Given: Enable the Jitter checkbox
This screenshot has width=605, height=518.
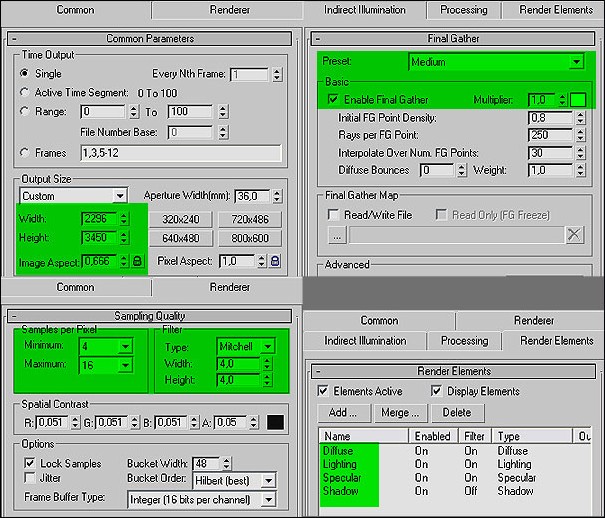Looking at the screenshot, I should [30, 478].
